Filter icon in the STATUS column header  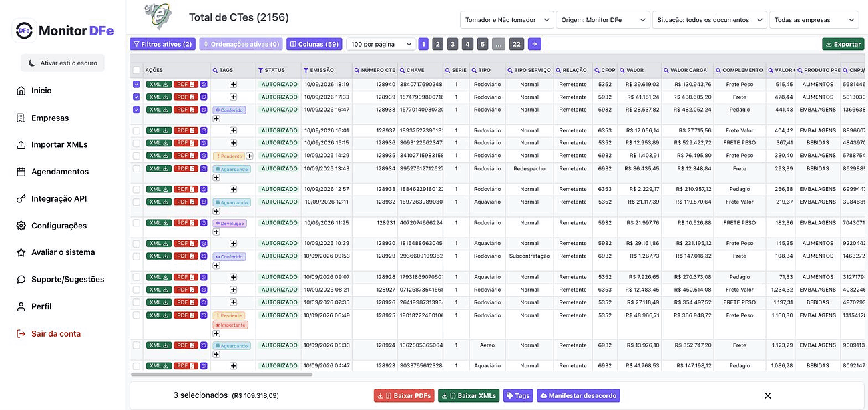[x=261, y=70]
